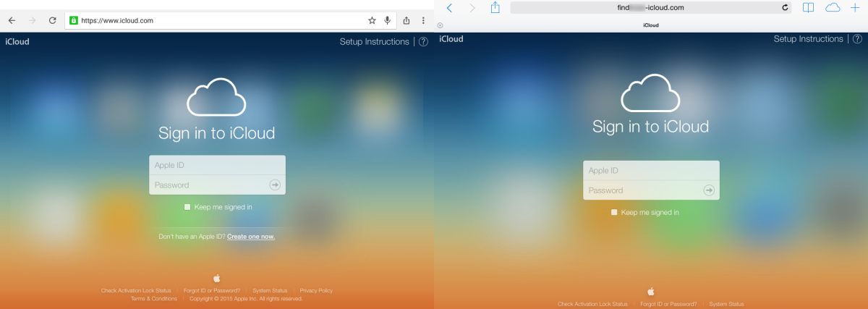Click Safari forward chevron in right window
868x309 pixels.
[x=472, y=7]
